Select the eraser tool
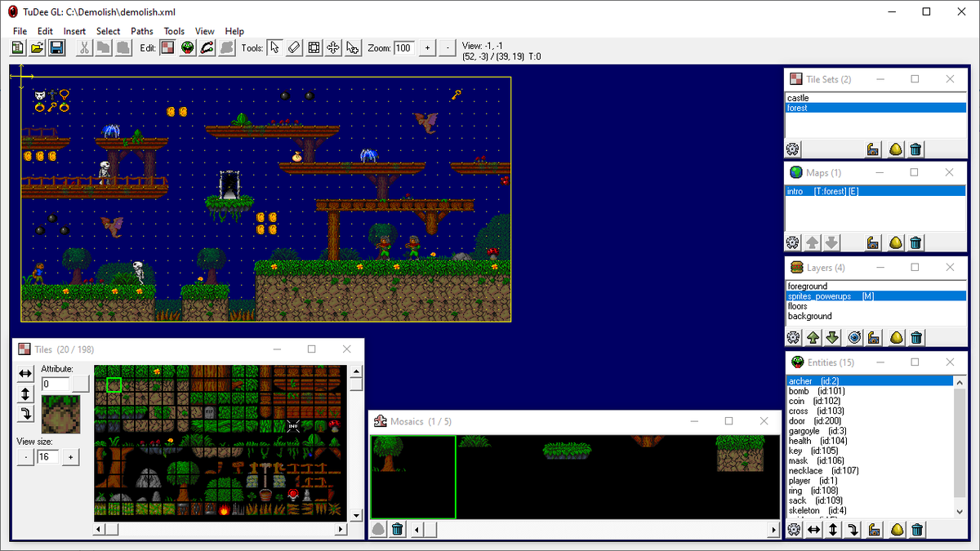 click(x=295, y=48)
